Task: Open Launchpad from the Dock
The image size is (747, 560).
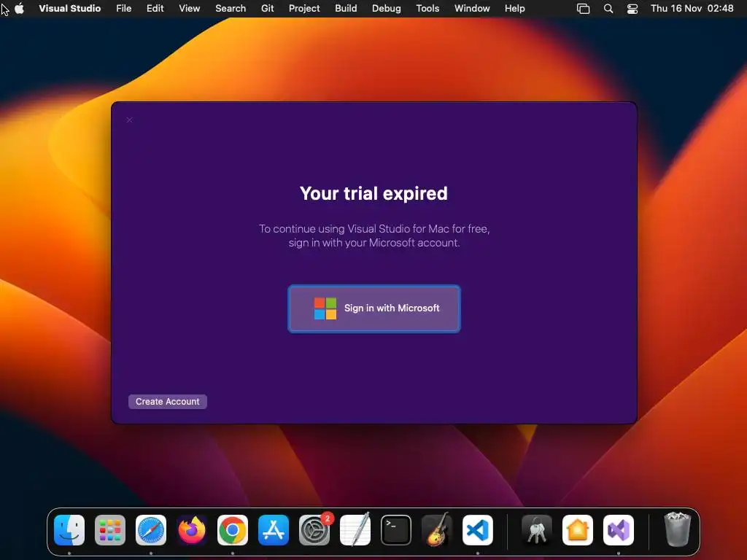Action: click(110, 530)
